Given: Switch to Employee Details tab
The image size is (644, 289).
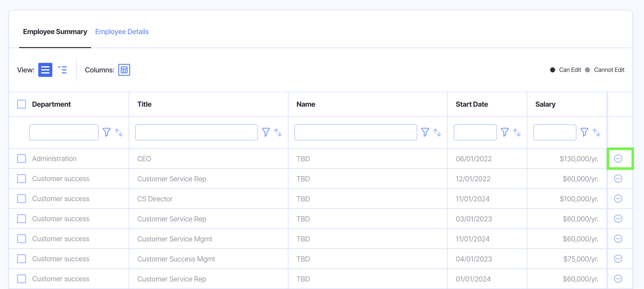Looking at the screenshot, I should click(122, 32).
